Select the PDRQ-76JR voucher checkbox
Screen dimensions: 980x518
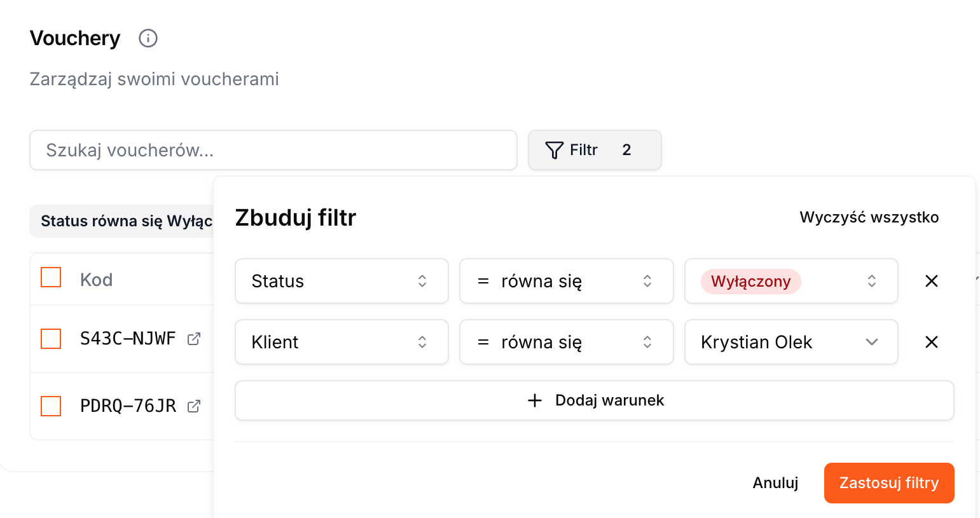coord(51,406)
